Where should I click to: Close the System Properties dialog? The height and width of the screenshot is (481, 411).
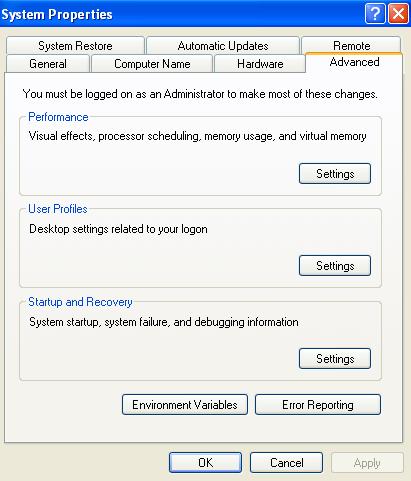(x=398, y=14)
